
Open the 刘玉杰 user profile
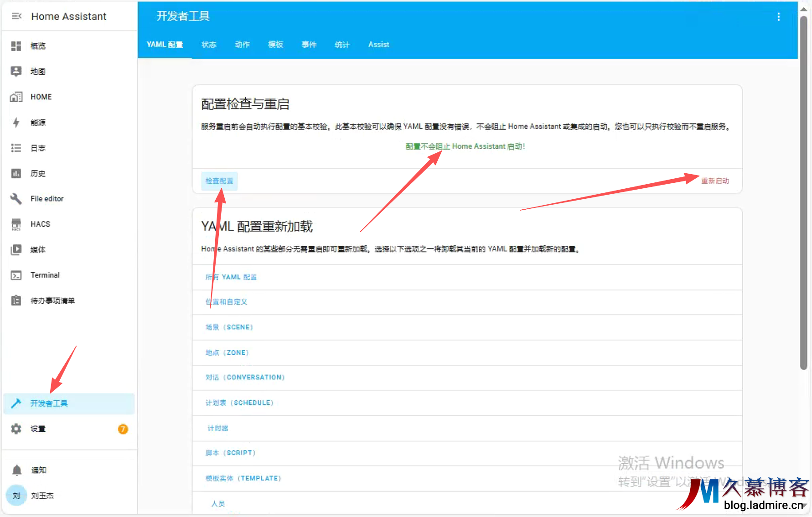[42, 496]
